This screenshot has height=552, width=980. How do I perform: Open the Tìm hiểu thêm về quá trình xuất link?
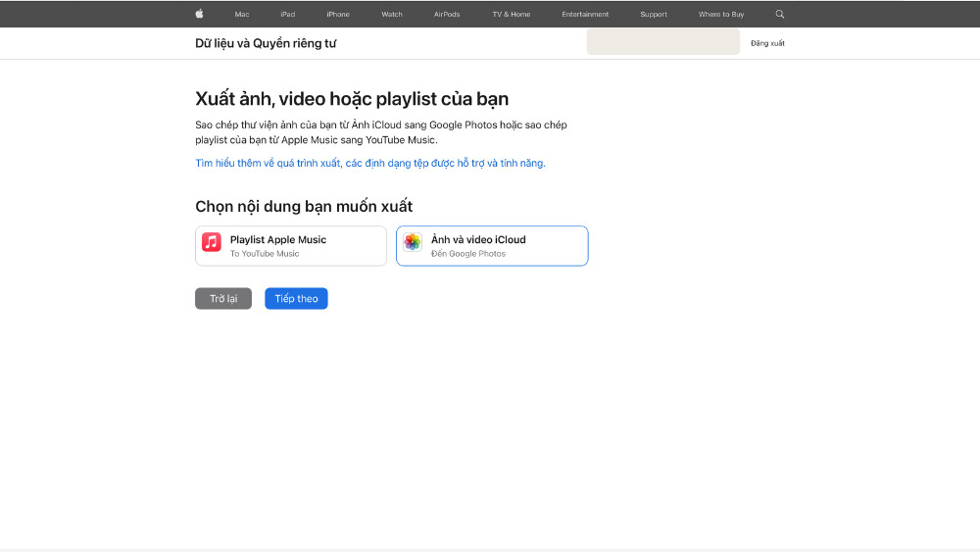[370, 163]
